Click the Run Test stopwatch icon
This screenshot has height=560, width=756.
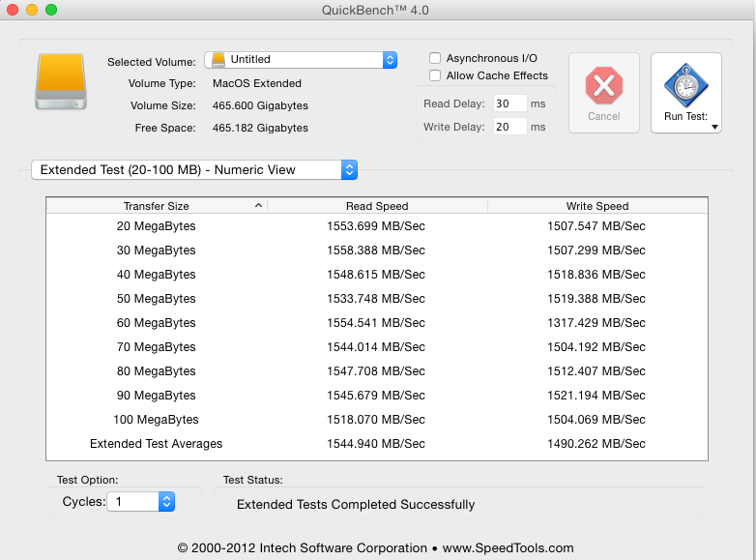coord(685,85)
